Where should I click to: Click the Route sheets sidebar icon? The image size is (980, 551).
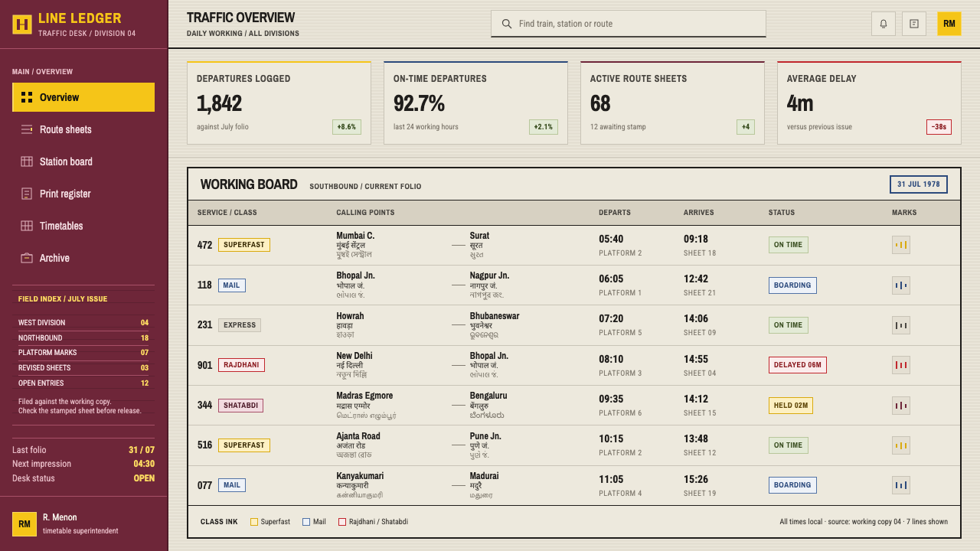pos(27,129)
